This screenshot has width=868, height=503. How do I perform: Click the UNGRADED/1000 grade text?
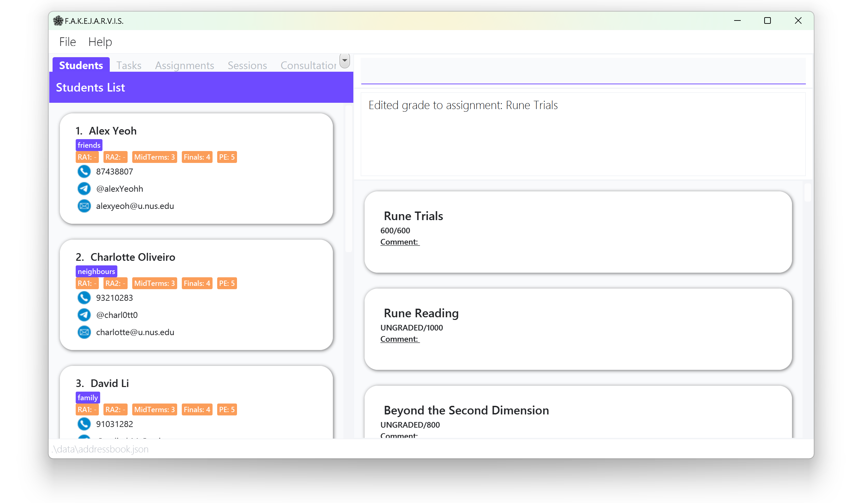[x=412, y=328]
